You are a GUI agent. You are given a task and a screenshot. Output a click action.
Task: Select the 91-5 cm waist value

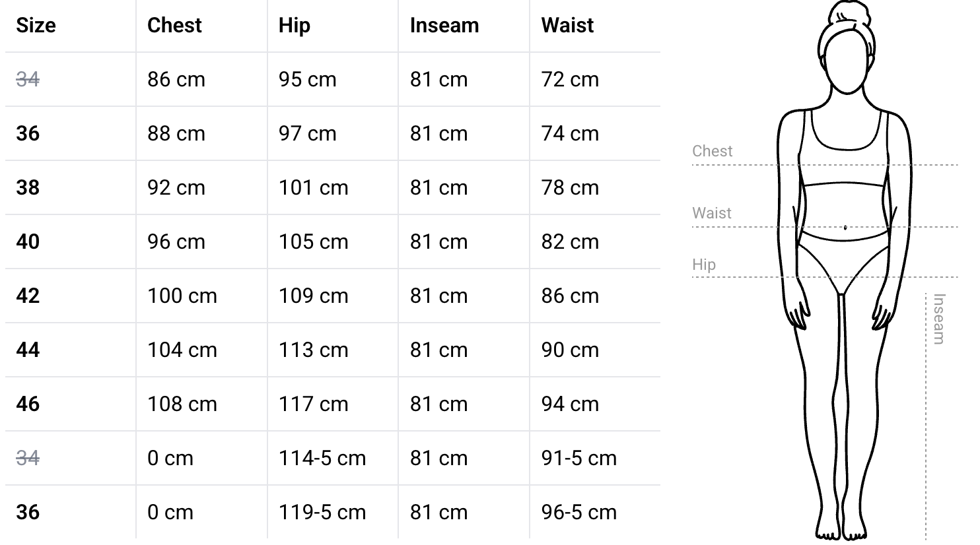point(578,458)
